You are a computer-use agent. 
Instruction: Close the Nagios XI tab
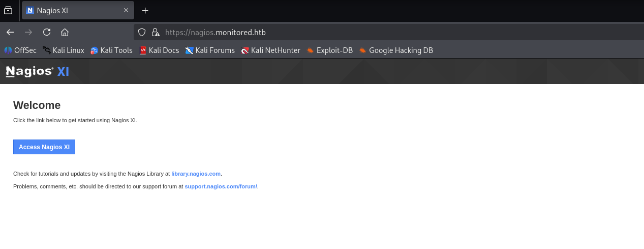126,10
